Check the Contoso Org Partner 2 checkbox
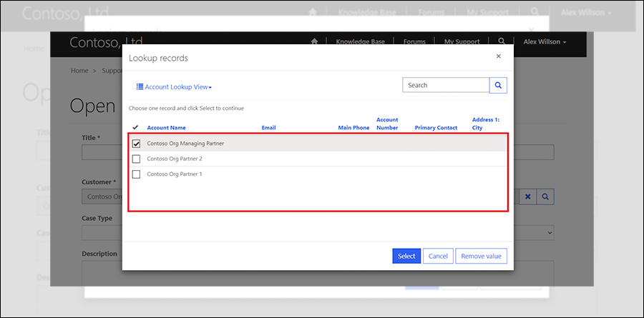Image resolution: width=644 pixels, height=318 pixels. pos(137,159)
